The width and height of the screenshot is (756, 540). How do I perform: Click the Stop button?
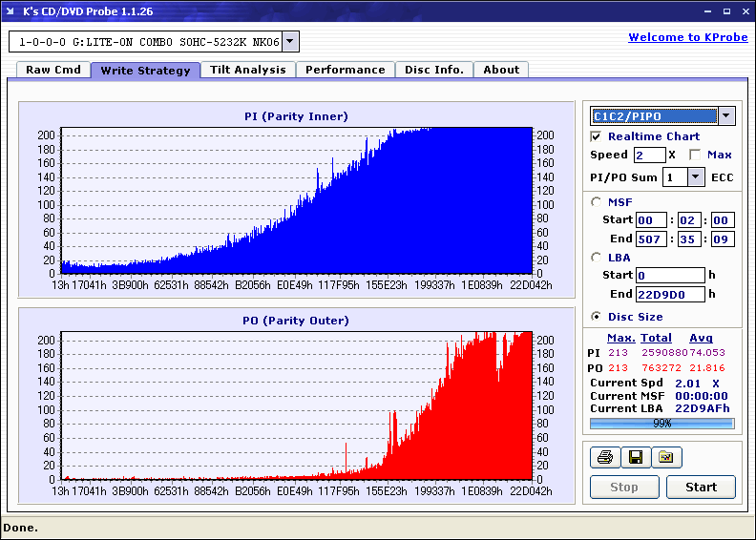(624, 487)
